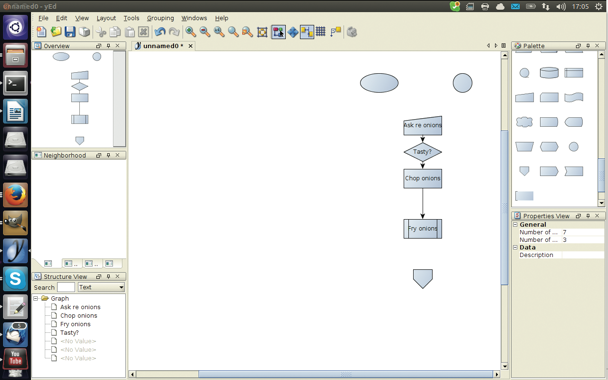Click the Structure View search field
Screen dimensions: 608x380
click(66, 287)
